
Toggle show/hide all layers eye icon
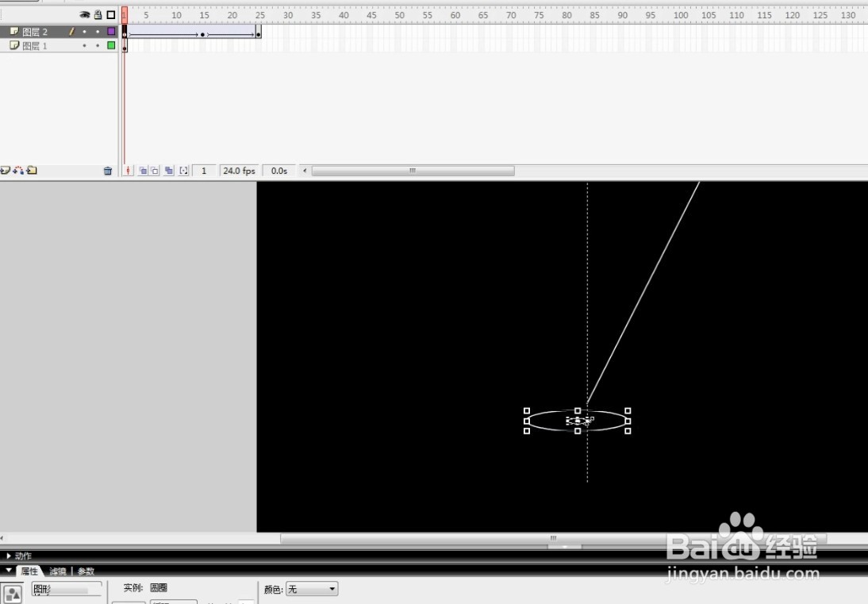click(x=85, y=15)
